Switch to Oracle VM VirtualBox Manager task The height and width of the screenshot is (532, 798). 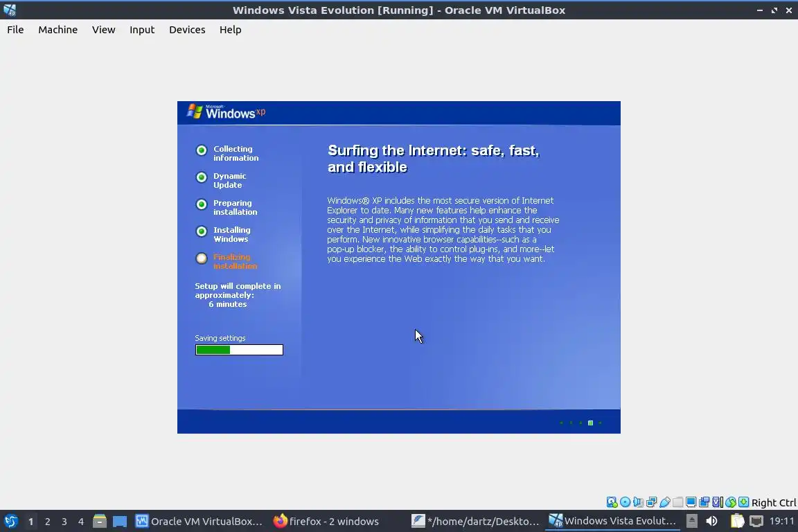coord(199,522)
